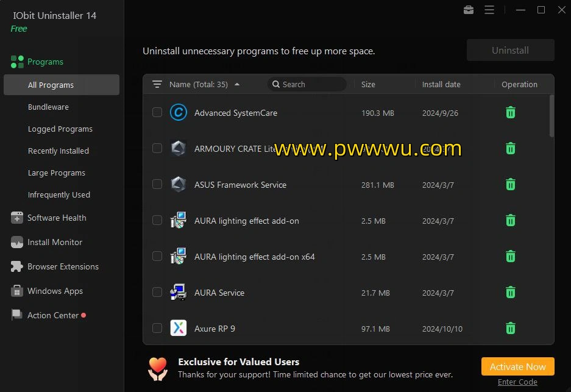Show Large Programs category
Viewport: 571px width, 392px height.
57,173
